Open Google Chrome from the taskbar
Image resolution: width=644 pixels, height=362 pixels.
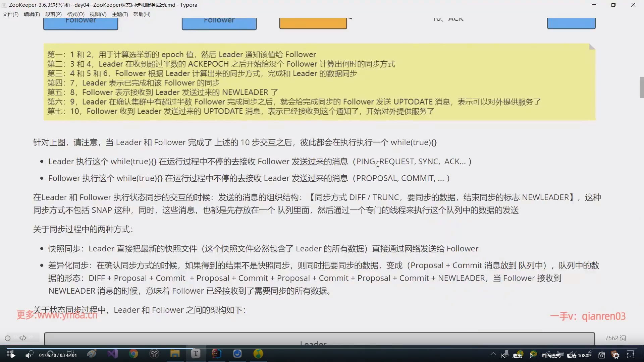click(133, 354)
